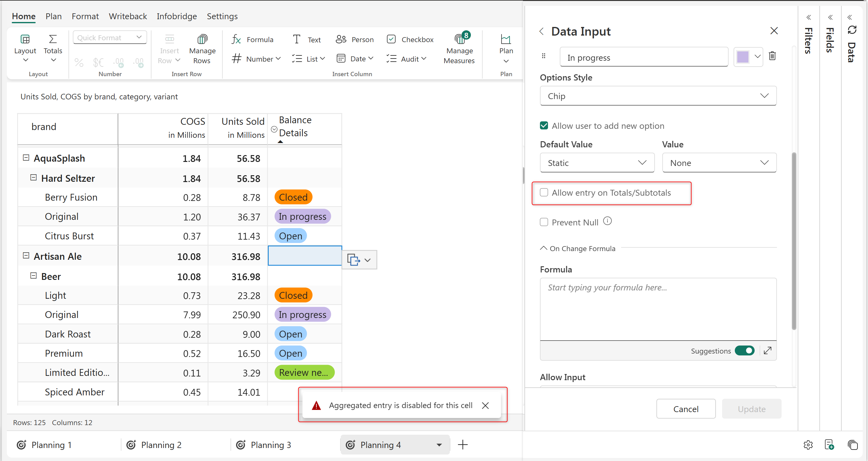Click the Formula fx icon
The height and width of the screenshot is (461, 868).
point(236,39)
